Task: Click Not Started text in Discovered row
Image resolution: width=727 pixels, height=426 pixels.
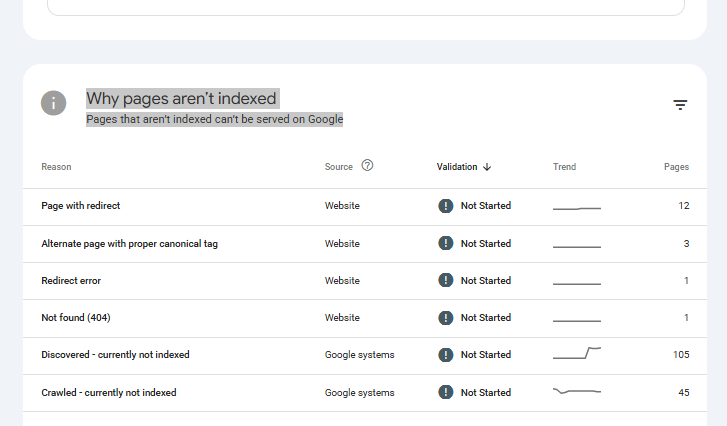Action: point(486,355)
